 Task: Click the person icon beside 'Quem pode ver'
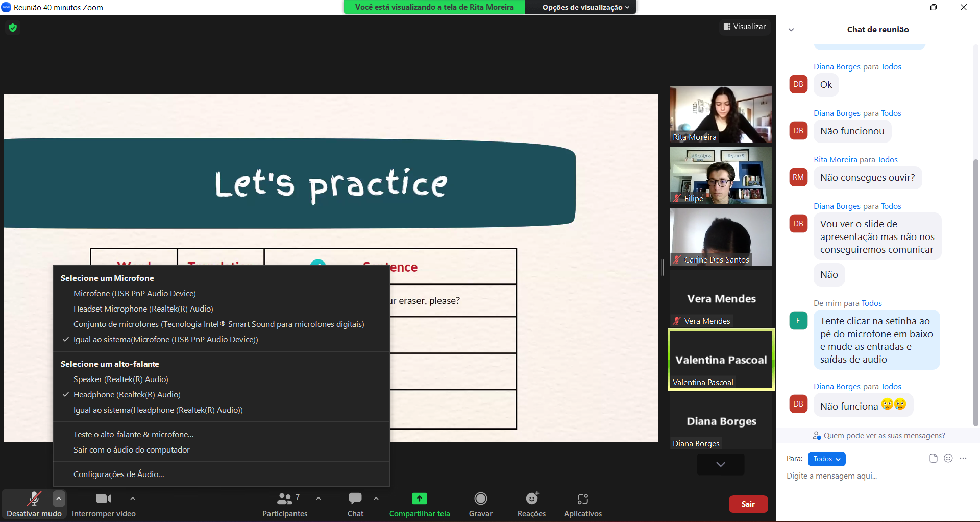pos(817,436)
